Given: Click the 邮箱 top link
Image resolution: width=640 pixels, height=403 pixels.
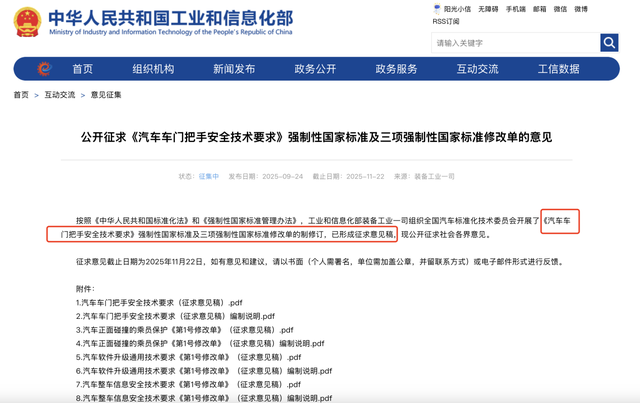Looking at the screenshot, I should tap(540, 9).
